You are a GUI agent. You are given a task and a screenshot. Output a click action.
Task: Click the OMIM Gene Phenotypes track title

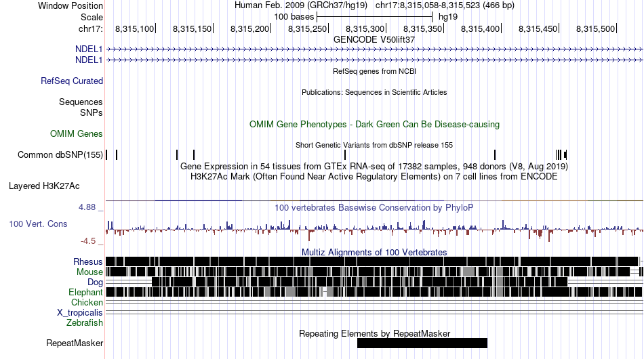[375, 125]
